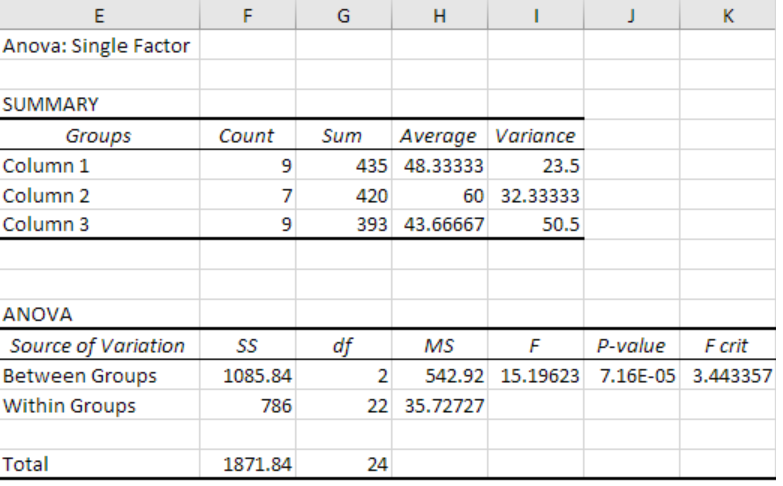The image size is (783, 486).
Task: Select column header G
Action: (x=344, y=15)
